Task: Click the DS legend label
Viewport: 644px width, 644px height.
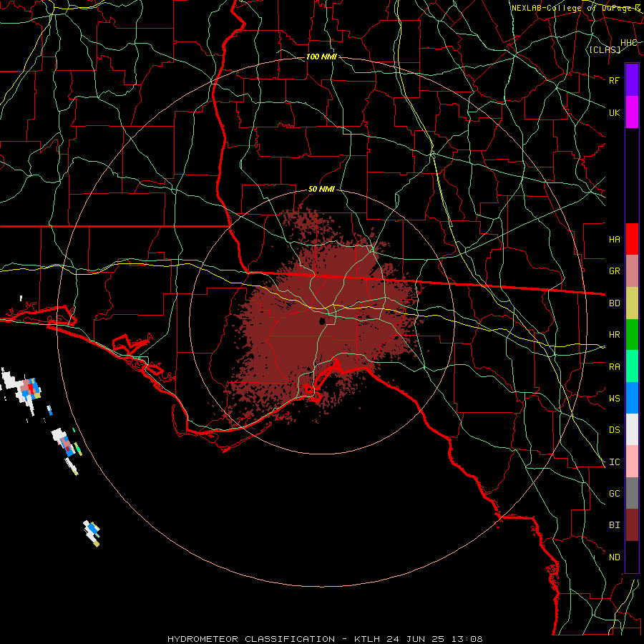Action: [x=615, y=430]
